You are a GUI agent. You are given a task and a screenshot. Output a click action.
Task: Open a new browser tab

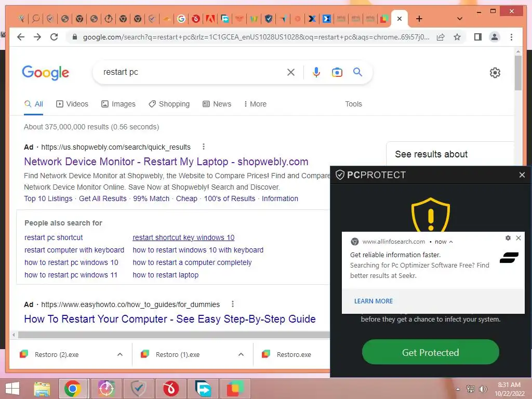tap(419, 19)
